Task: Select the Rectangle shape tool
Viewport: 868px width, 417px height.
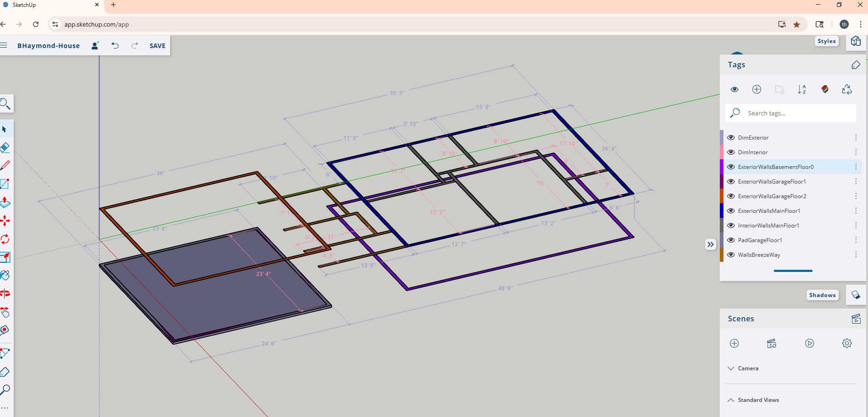Action: point(5,184)
